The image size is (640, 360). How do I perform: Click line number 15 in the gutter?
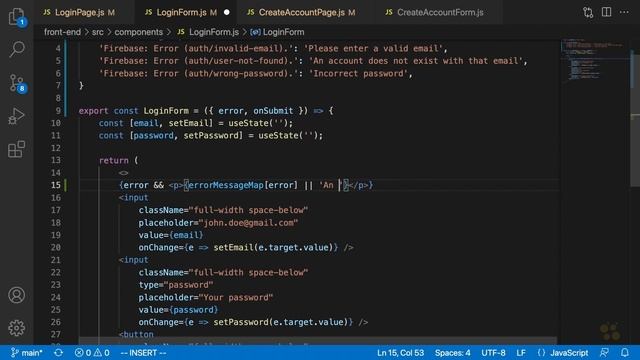[56, 185]
